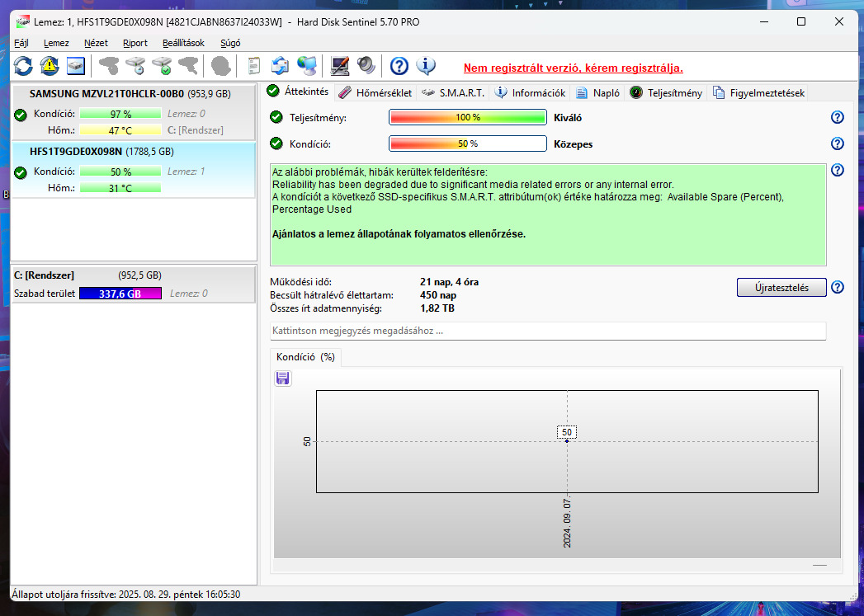Open the Súgó menu
The height and width of the screenshot is (616, 864).
[x=230, y=43]
